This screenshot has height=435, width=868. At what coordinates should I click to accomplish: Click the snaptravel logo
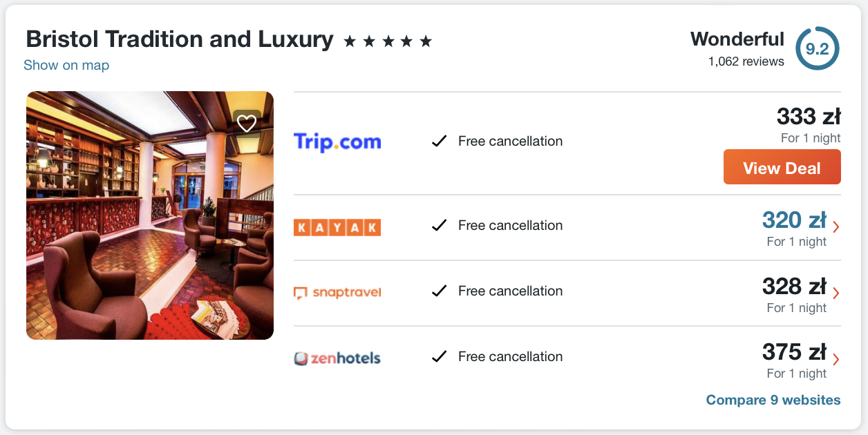[x=337, y=292]
